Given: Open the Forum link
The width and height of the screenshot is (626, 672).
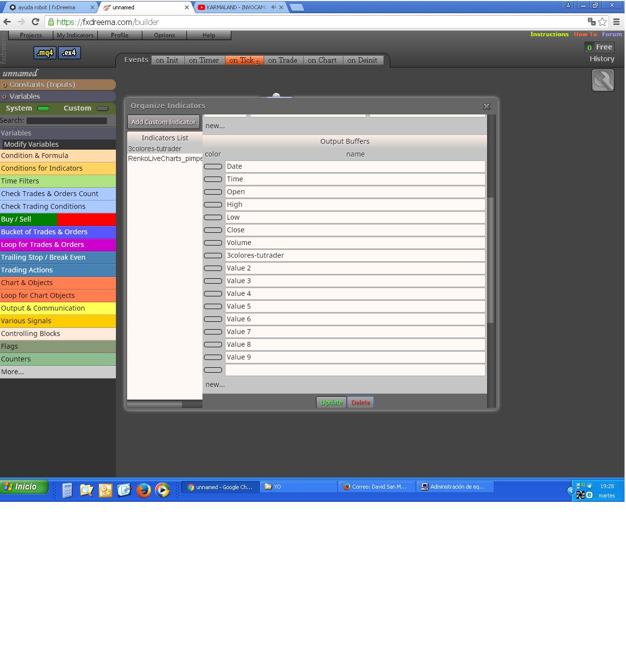Looking at the screenshot, I should 612,34.
